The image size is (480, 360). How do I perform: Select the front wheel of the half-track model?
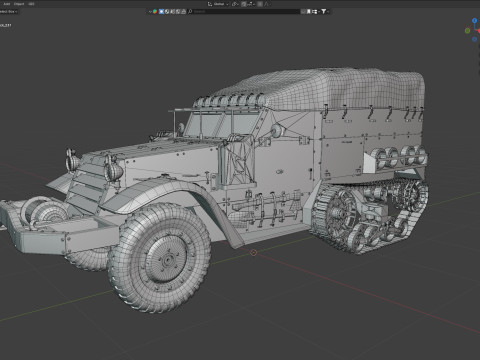pos(159,258)
